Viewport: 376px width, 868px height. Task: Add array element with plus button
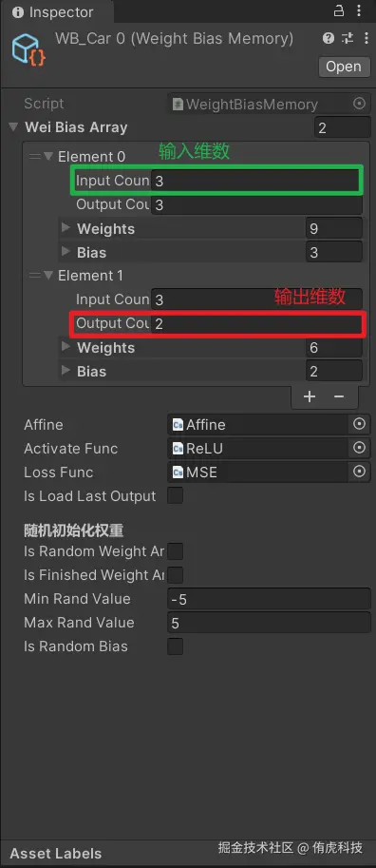310,396
